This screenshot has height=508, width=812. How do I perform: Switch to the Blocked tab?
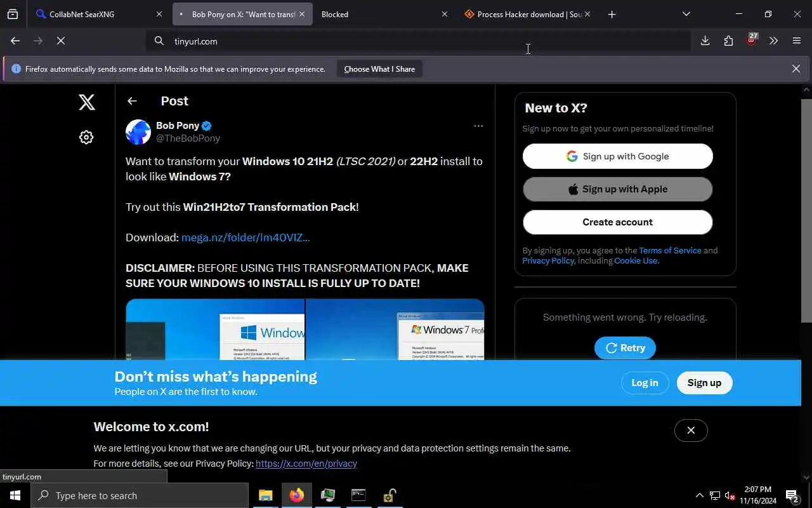click(385, 14)
